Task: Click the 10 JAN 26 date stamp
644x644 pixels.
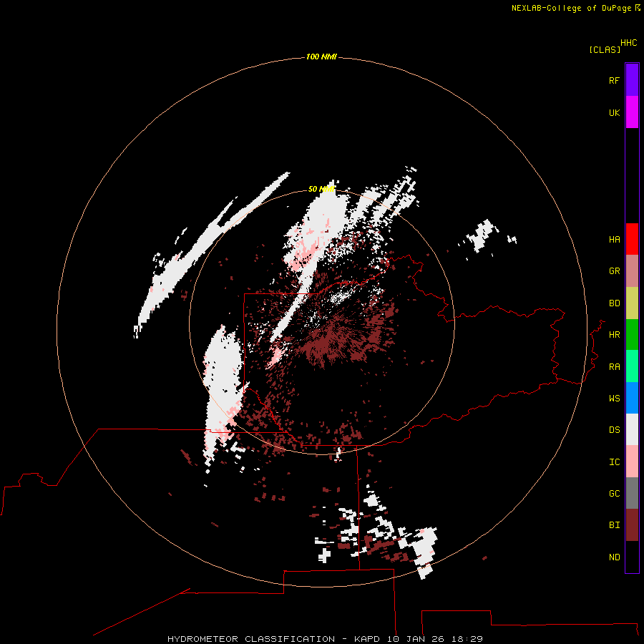Action: click(x=416, y=639)
